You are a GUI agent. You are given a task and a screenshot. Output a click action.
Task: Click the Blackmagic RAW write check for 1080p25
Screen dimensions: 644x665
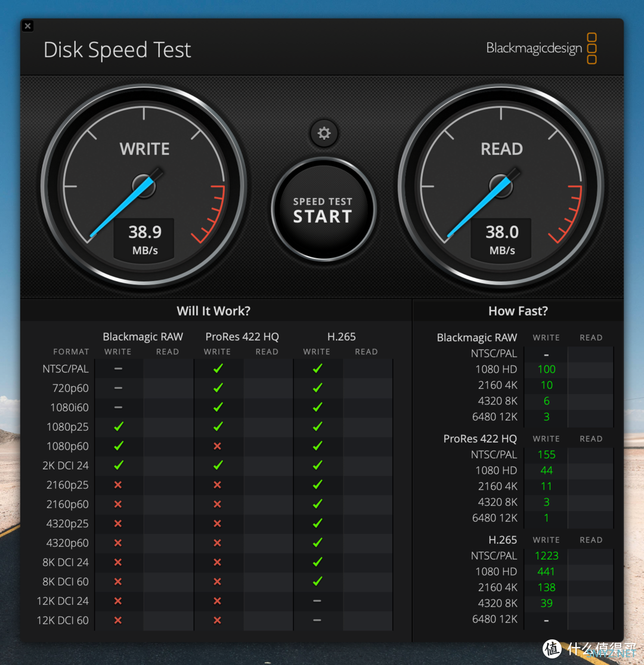point(118,426)
